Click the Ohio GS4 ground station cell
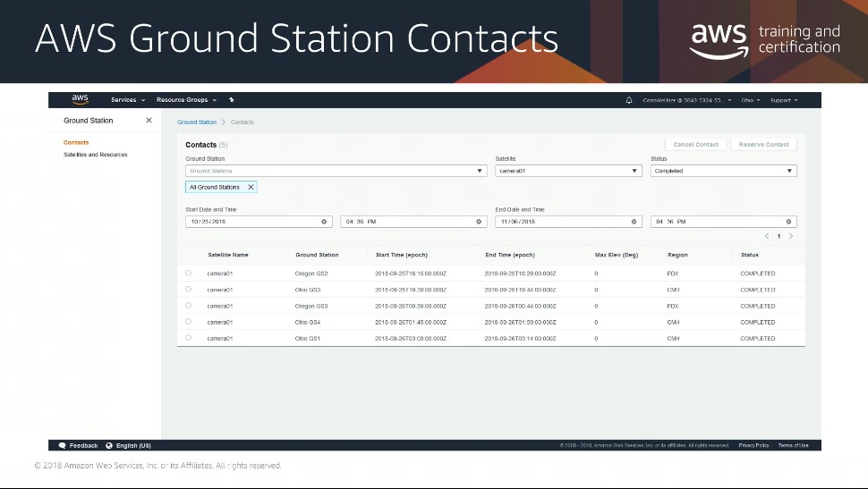868x489 pixels. point(307,322)
